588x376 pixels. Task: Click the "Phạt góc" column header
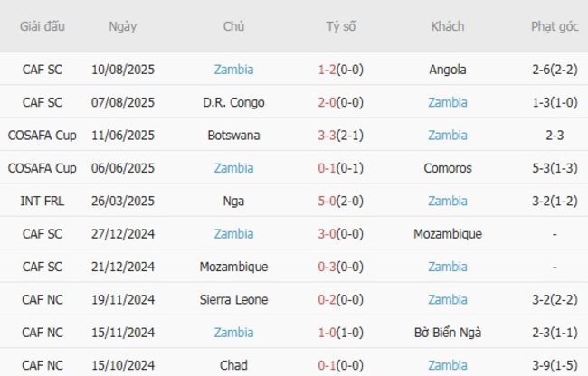click(x=555, y=26)
